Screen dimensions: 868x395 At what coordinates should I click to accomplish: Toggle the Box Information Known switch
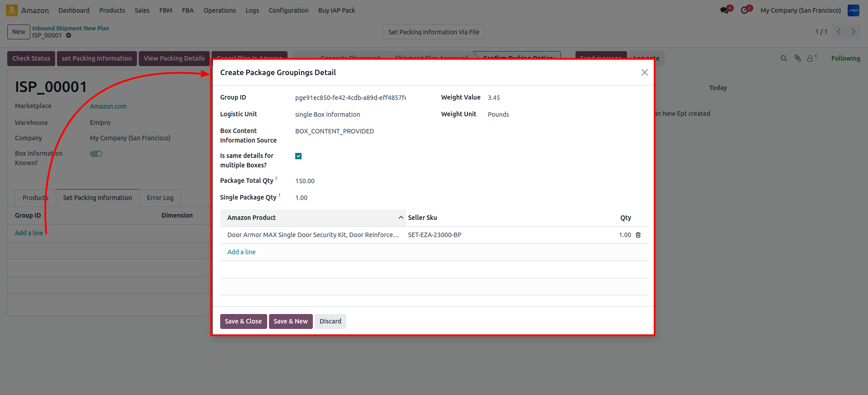[x=96, y=154]
